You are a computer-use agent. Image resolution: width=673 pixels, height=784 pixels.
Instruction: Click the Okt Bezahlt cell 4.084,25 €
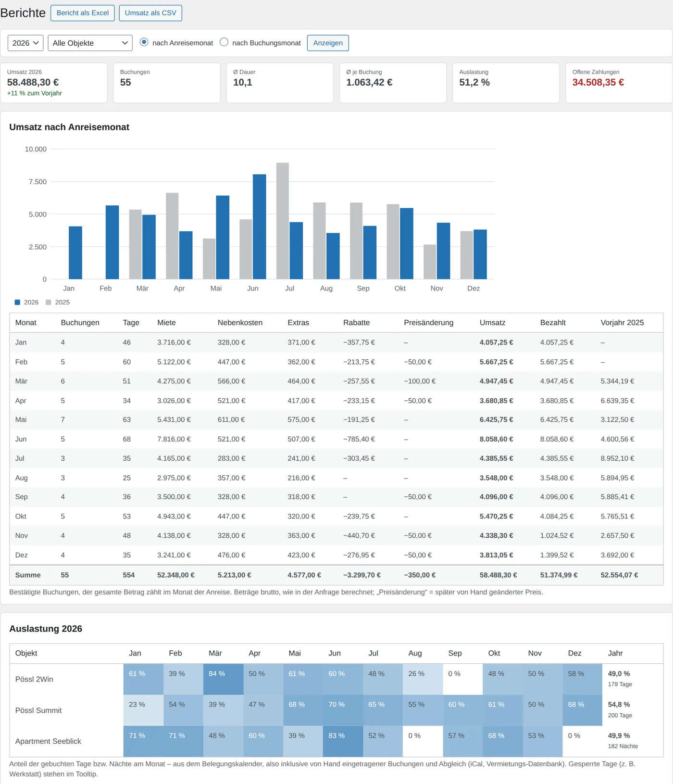(x=557, y=516)
